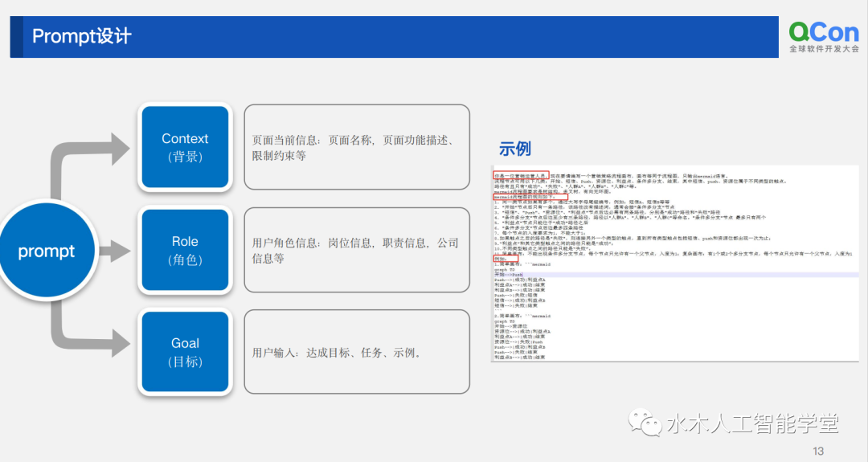
Task: Click the red-boxed 例如 label
Action: pyautogui.click(x=501, y=259)
